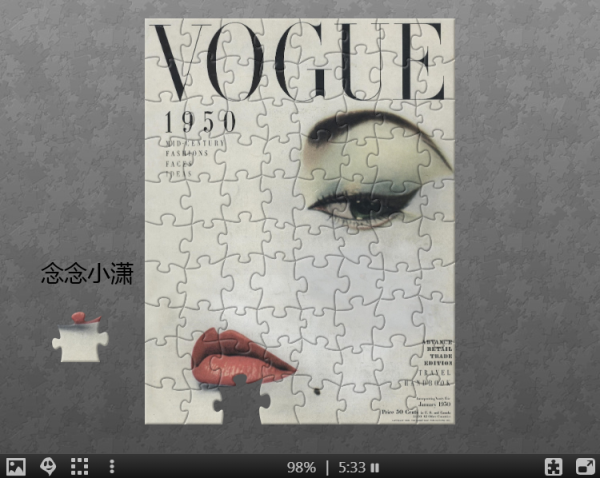600x478 pixels.
Task: Pick up the loose lip puzzle piece
Action: (x=80, y=338)
